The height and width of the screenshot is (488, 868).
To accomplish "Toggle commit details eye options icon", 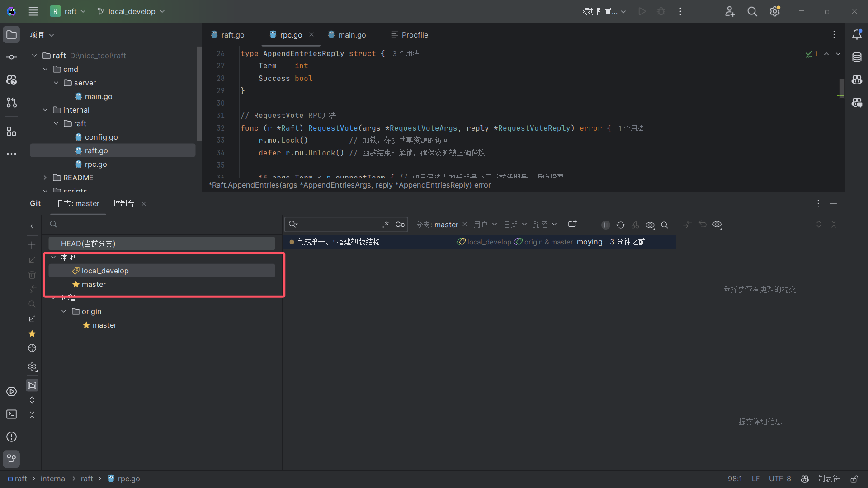I will coord(717,225).
